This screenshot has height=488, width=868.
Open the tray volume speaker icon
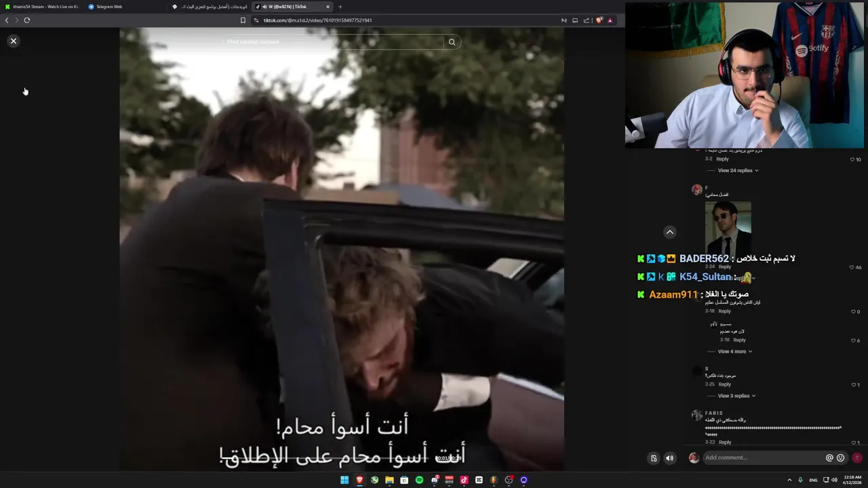tap(834, 480)
